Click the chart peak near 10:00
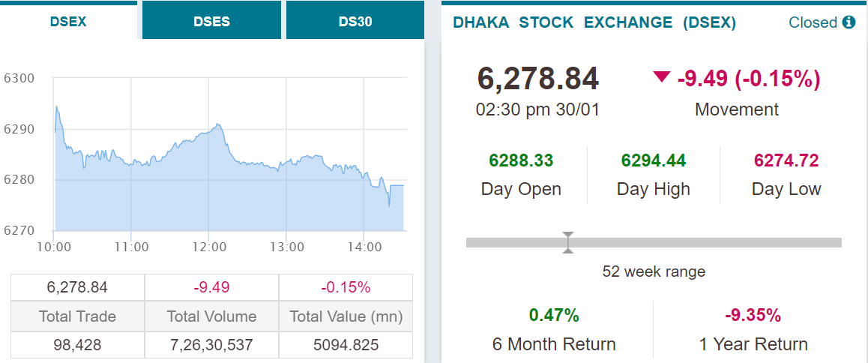Screen dimensions: 868x363 pyautogui.click(x=56, y=106)
